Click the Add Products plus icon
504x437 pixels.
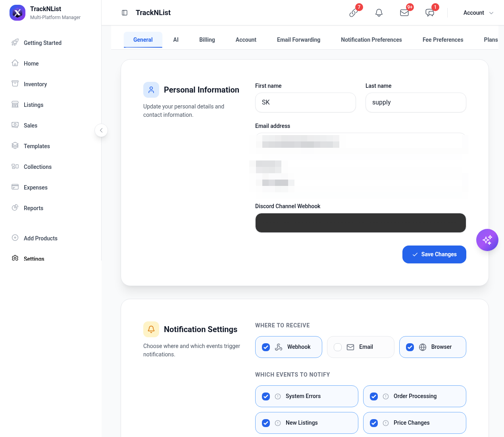tap(15, 238)
